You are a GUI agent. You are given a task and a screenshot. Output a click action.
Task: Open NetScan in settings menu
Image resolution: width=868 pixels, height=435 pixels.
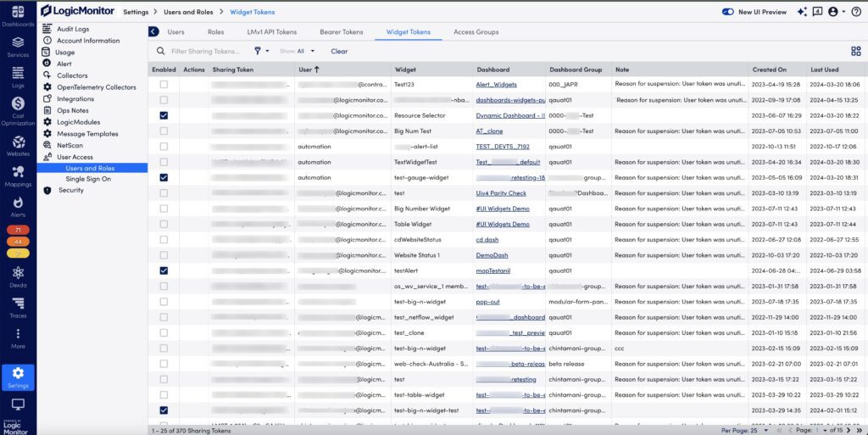[x=70, y=145]
